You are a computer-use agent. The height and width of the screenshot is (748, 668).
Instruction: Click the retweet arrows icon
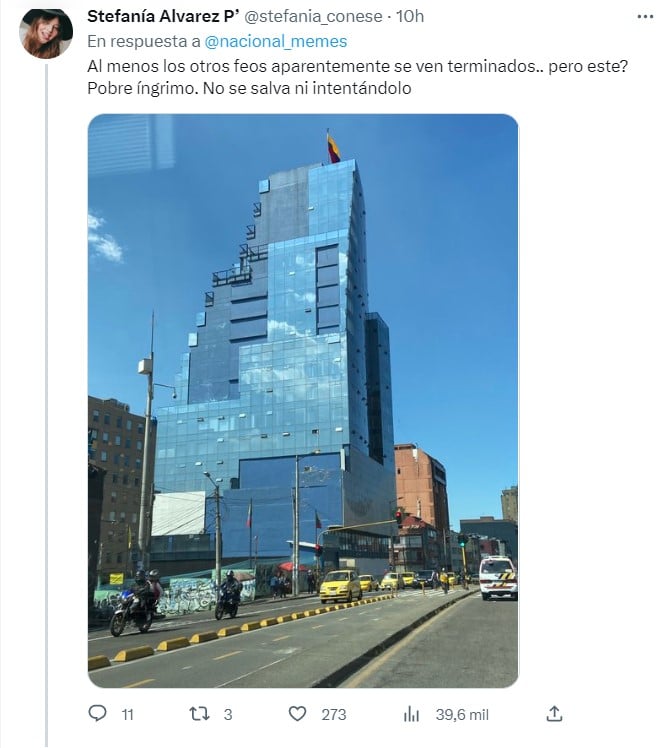click(199, 714)
